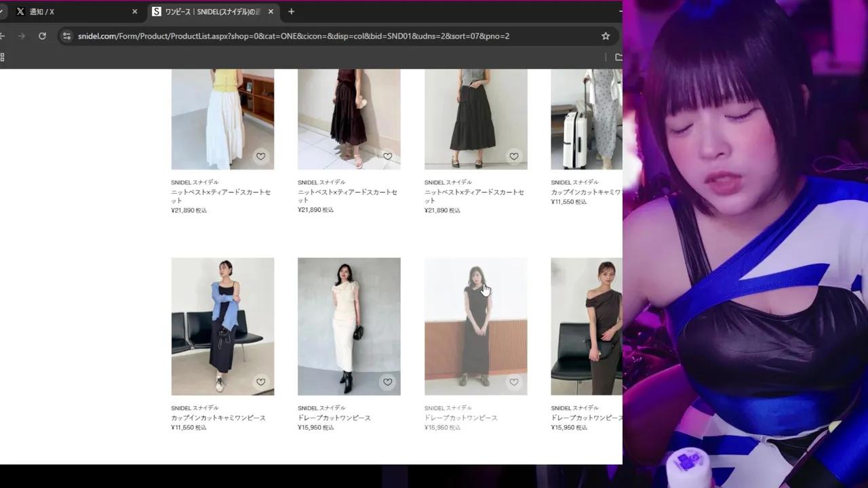Open カップインカットキャミワンピース link under the blue shirt photo
The image size is (868, 488).
[218, 418]
